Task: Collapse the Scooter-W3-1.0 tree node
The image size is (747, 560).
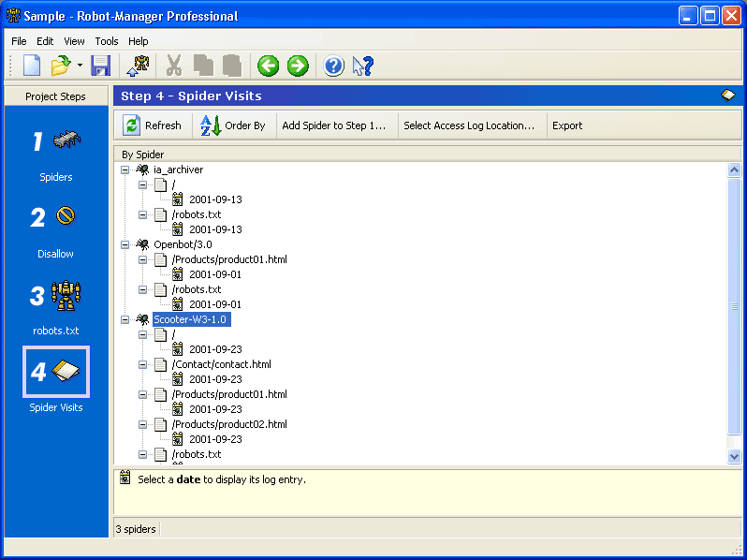Action: (124, 319)
